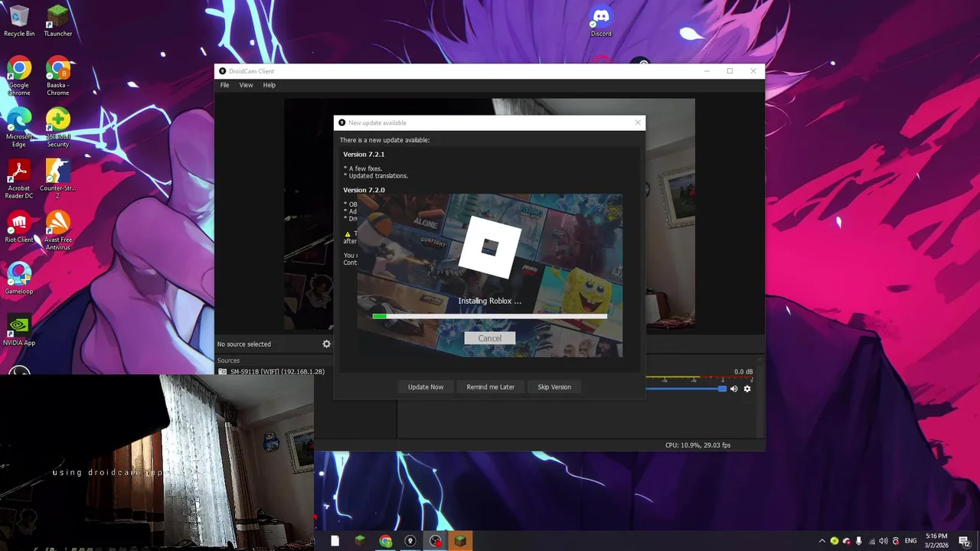
Task: Launch Counter-Strike 2 desktop icon
Action: (x=57, y=179)
